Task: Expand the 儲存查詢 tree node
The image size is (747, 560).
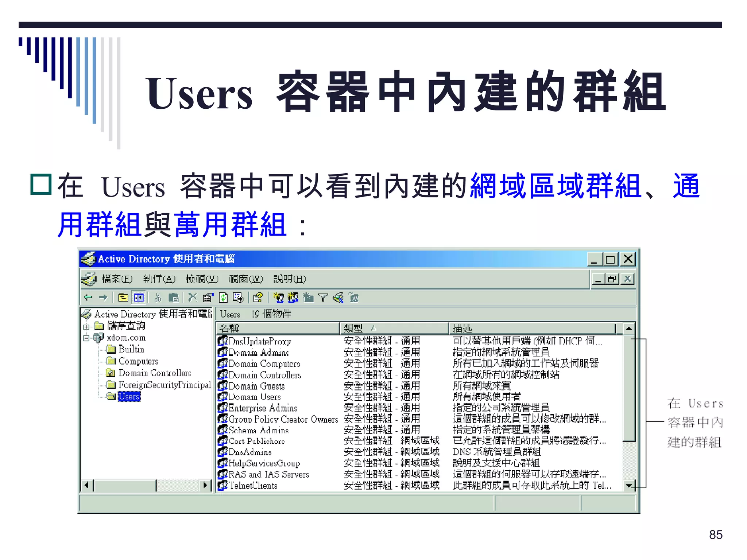Action: point(86,327)
